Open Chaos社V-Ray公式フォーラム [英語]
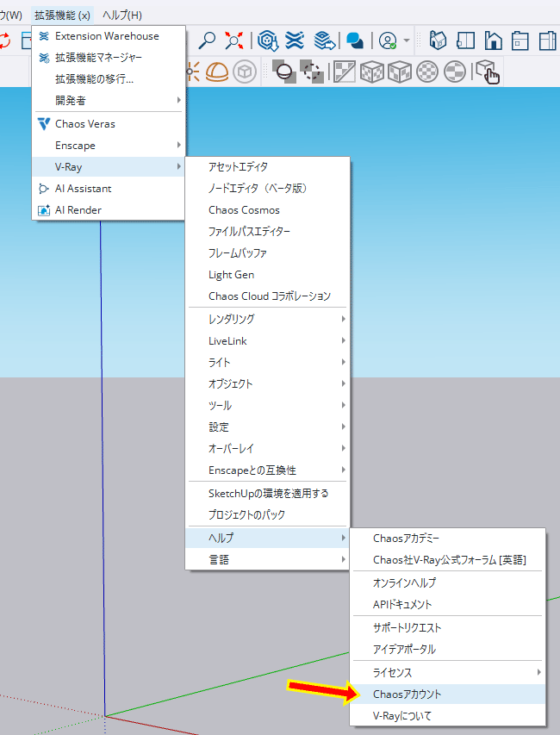The image size is (560, 735). [x=448, y=560]
